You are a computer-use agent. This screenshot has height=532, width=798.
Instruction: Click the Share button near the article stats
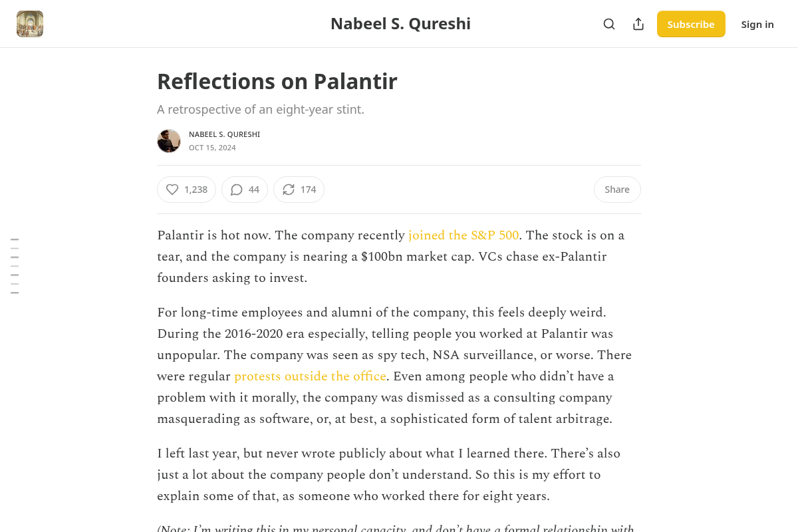(617, 190)
